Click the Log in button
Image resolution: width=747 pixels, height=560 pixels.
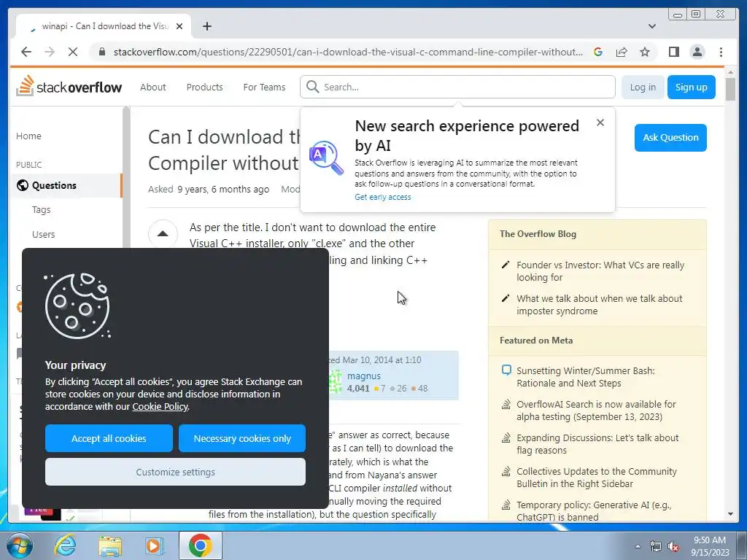[x=643, y=87]
